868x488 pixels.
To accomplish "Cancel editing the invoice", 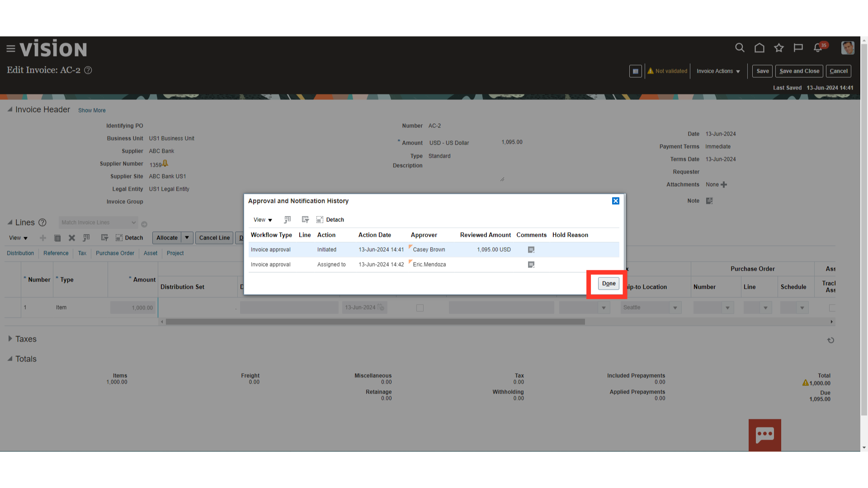I will pos(839,71).
